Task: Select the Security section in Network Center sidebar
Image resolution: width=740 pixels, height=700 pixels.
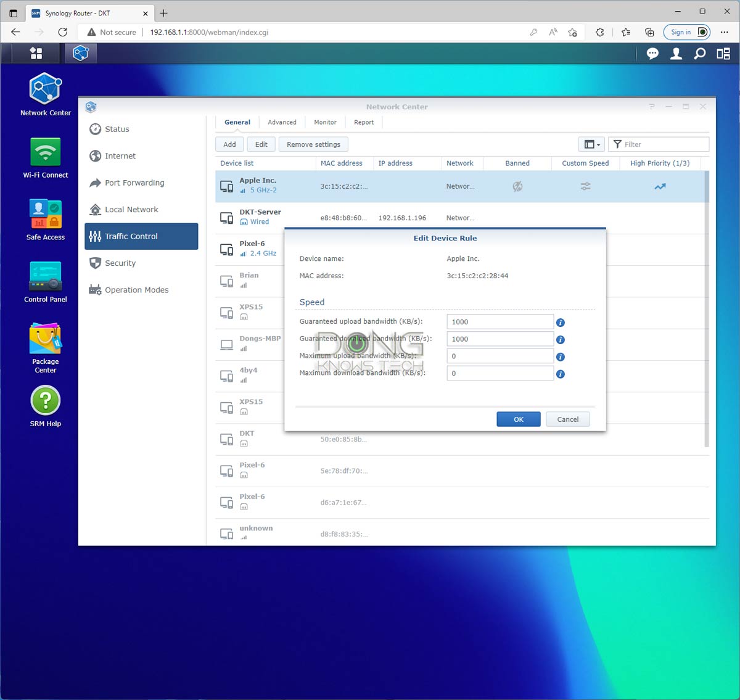Action: [x=121, y=263]
